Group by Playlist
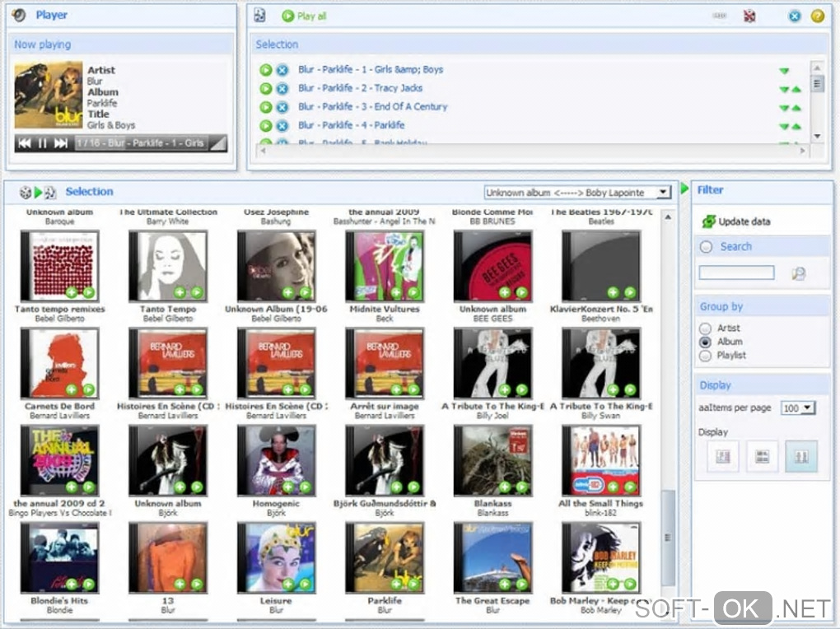840x629 pixels. pos(706,356)
